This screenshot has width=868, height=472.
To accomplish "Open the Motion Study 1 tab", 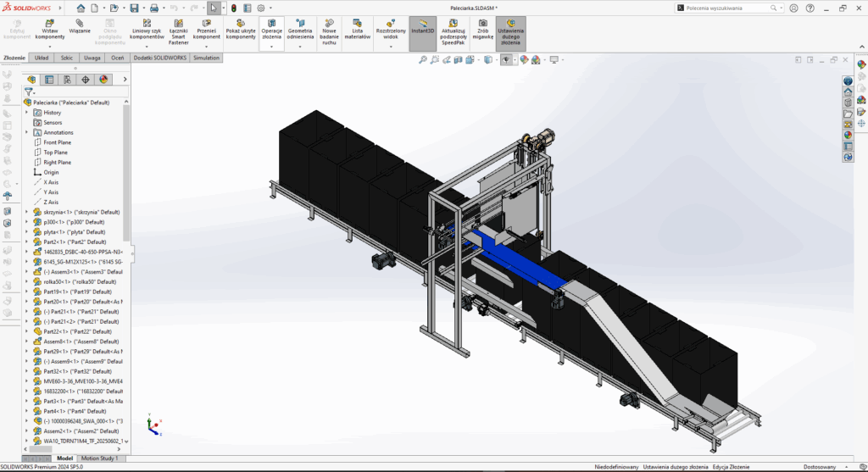I will (99, 458).
